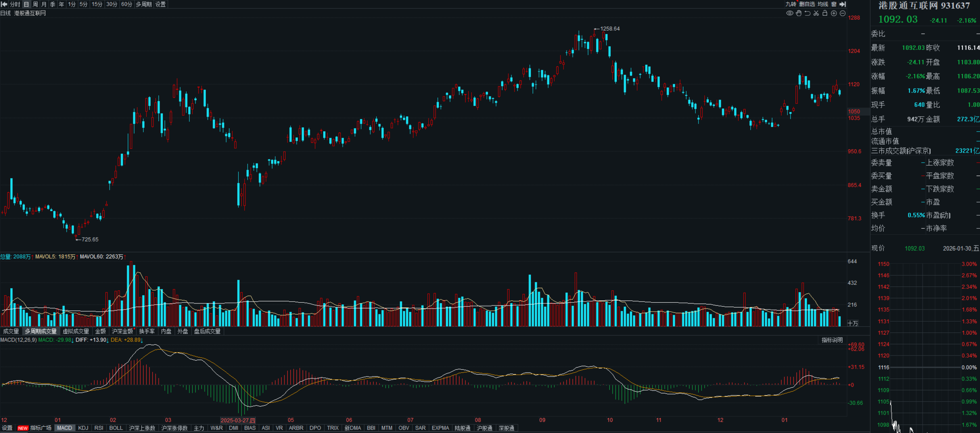Click the 删自选 remove from watchlist button

[807, 4]
